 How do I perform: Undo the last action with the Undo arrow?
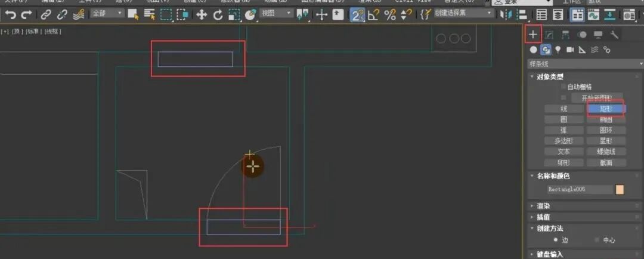pos(11,15)
